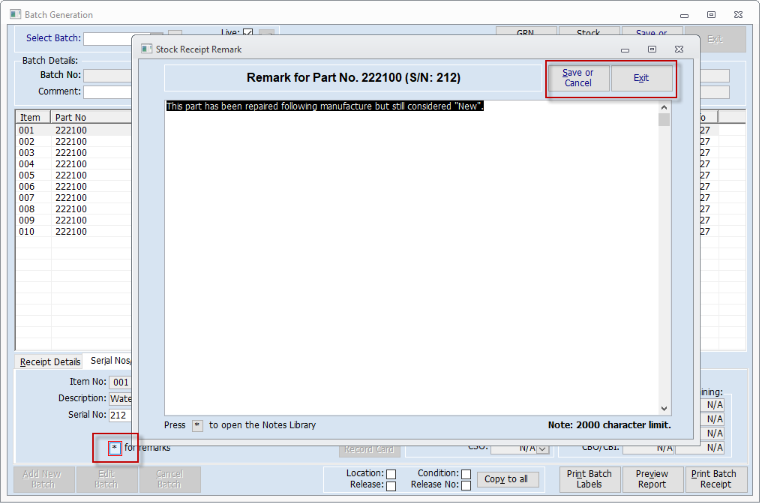Click the Batch Generation title bar icon
Viewport: 760px width, 503px height.
point(16,15)
